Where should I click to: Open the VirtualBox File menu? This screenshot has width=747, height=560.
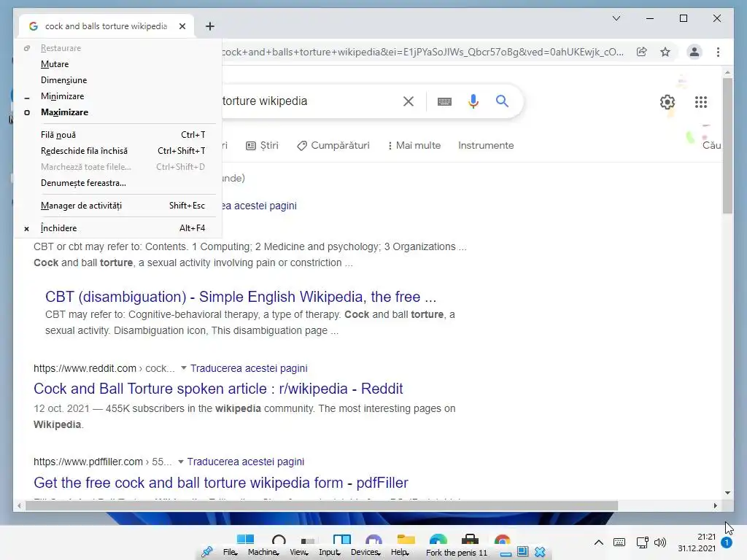(230, 553)
